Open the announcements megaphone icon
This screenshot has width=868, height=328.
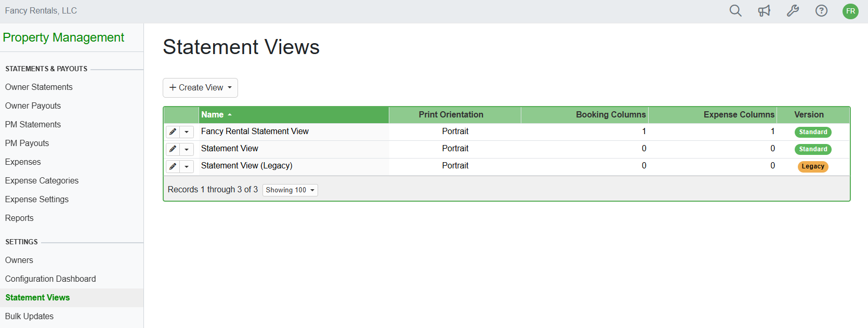[x=764, y=11]
